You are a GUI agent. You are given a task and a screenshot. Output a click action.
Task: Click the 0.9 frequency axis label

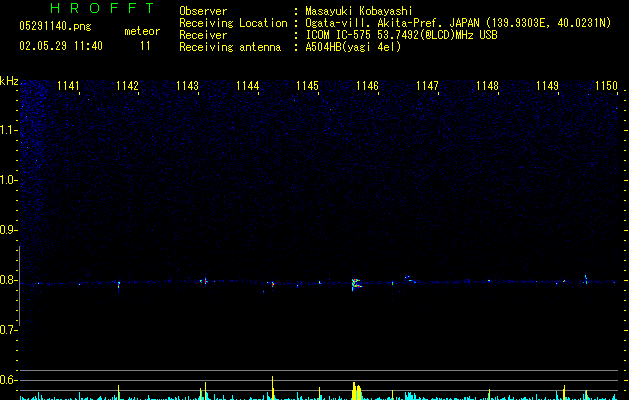point(8,230)
